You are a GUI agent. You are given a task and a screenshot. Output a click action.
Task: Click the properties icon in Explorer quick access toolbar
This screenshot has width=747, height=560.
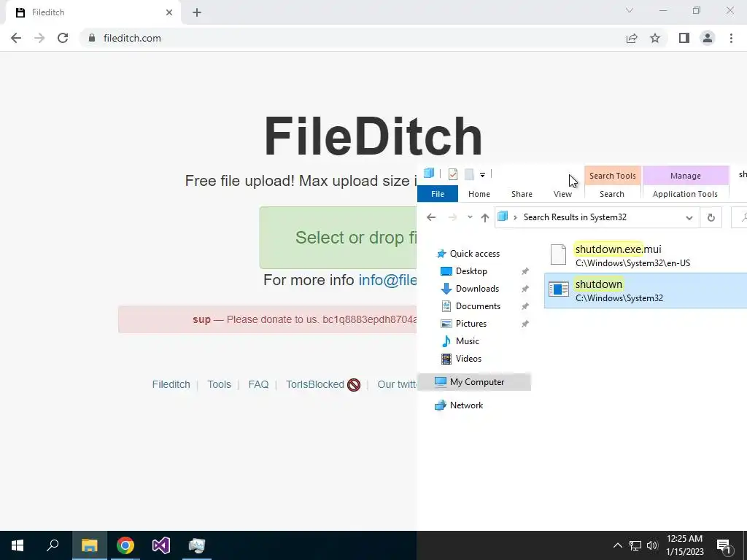point(452,174)
